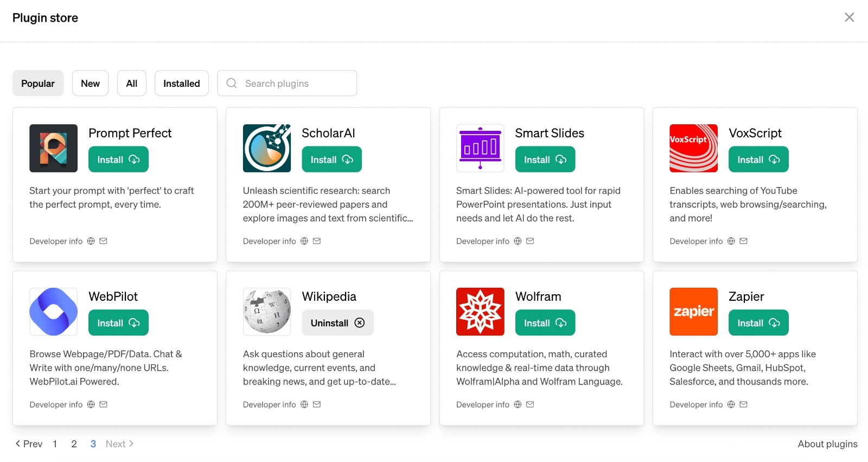This screenshot has width=868, height=462.
Task: Click the globe icon under Smart Slides
Action: [518, 241]
